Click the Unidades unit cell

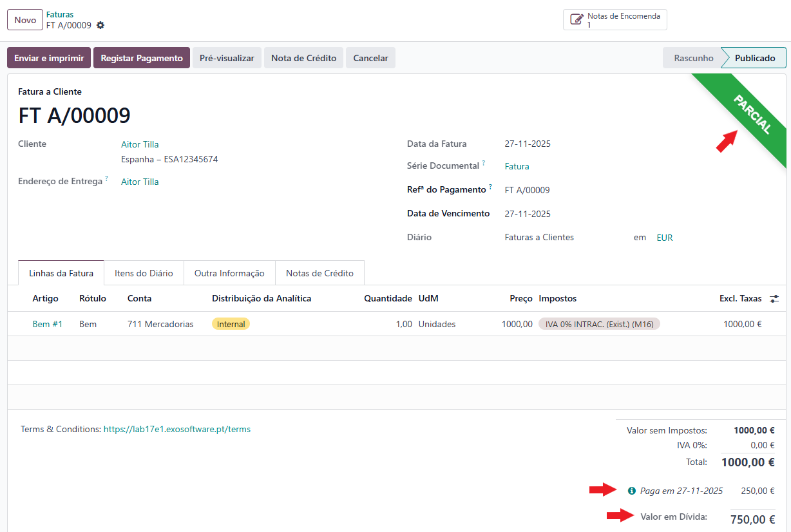[x=437, y=324]
